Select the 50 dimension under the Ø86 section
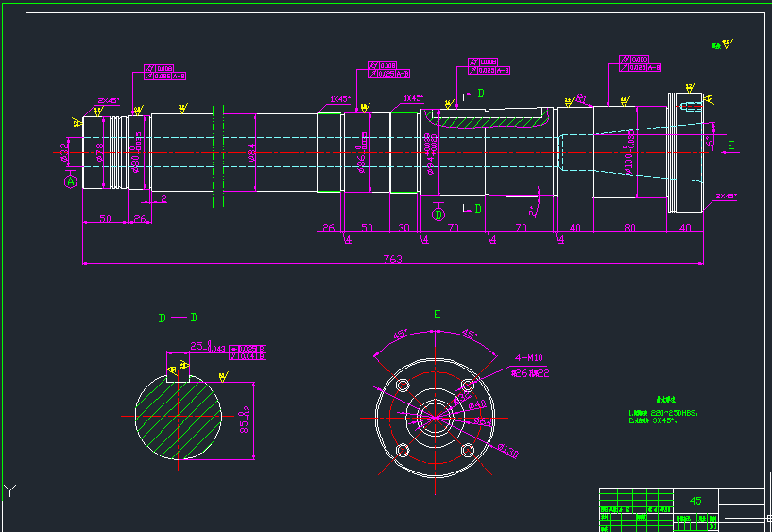Image resolution: width=772 pixels, height=532 pixels. 367,228
